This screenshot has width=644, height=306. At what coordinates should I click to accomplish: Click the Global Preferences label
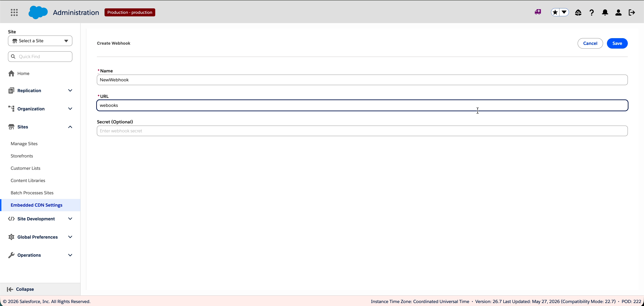37,237
